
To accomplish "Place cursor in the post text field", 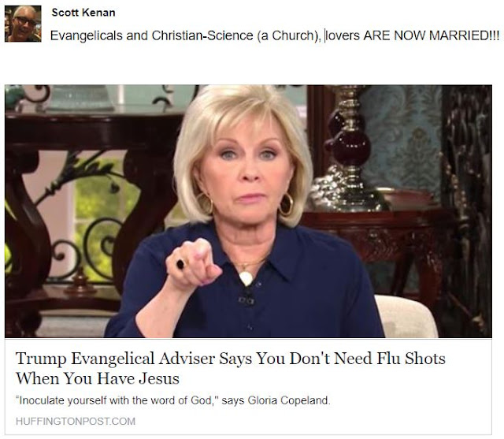I will [275, 35].
